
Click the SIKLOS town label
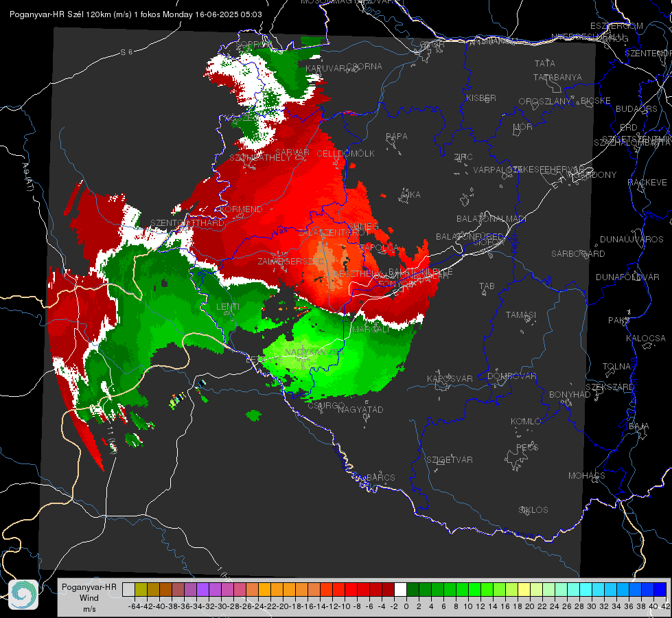[533, 510]
